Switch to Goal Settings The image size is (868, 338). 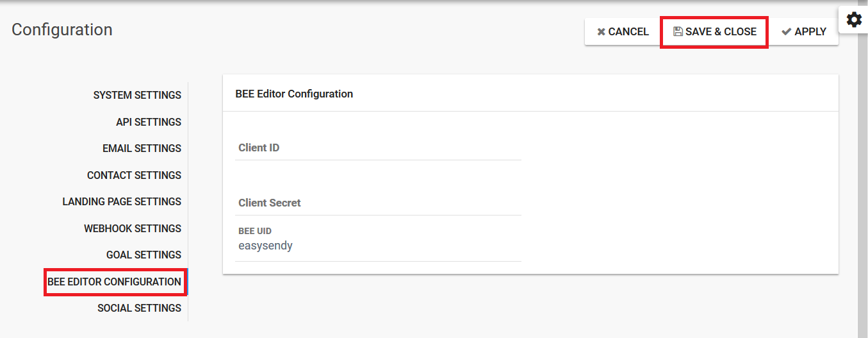tap(143, 255)
